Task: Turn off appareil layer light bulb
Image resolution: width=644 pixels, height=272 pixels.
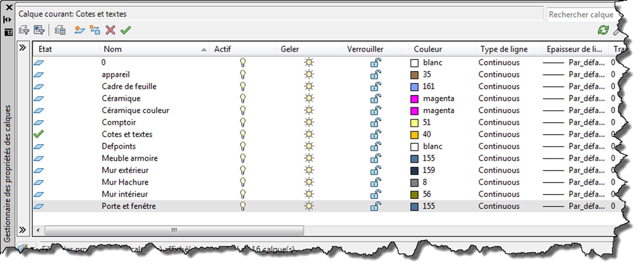Action: [243, 75]
